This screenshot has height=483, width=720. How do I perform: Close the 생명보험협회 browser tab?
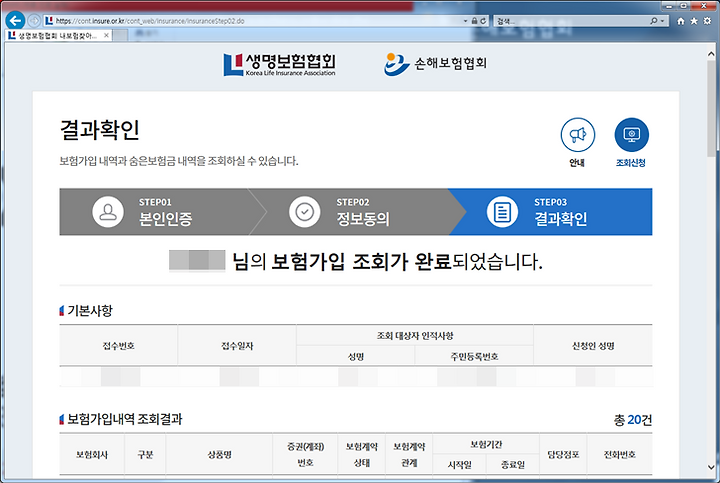pyautogui.click(x=107, y=35)
